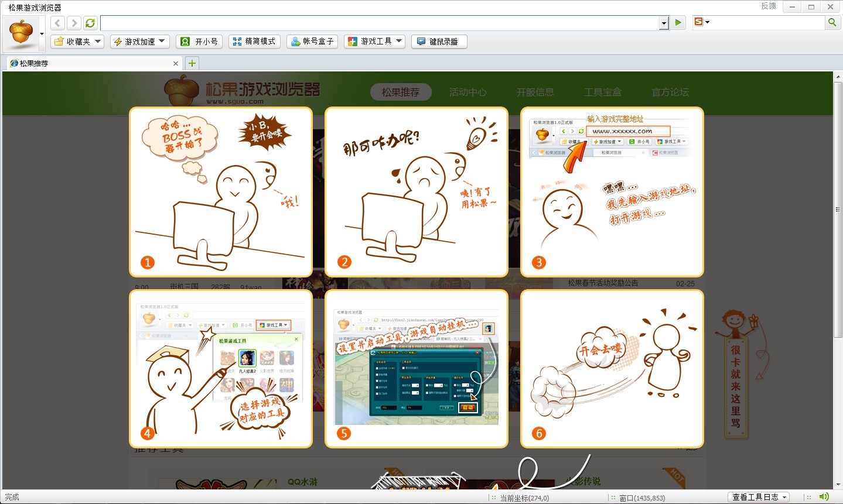Click the 松果春节活动奖励公告 announcement link
The height and width of the screenshot is (504, 843).
point(603,283)
